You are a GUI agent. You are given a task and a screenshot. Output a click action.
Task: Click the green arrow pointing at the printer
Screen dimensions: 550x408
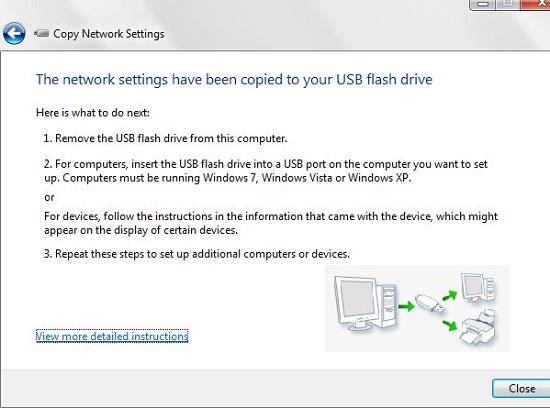pyautogui.click(x=450, y=325)
